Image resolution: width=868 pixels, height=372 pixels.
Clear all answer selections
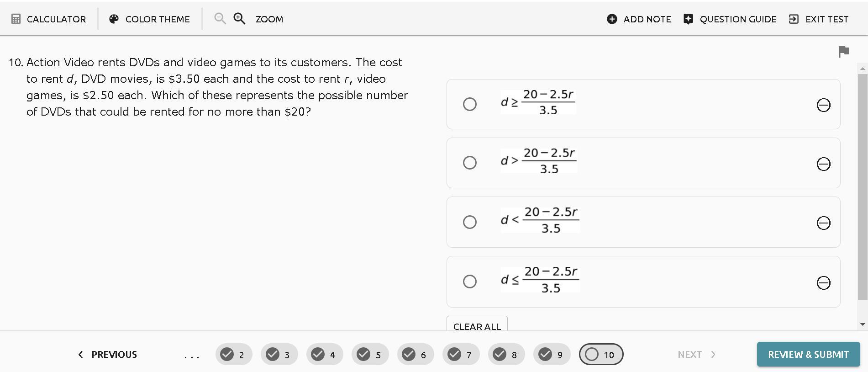coord(477,326)
